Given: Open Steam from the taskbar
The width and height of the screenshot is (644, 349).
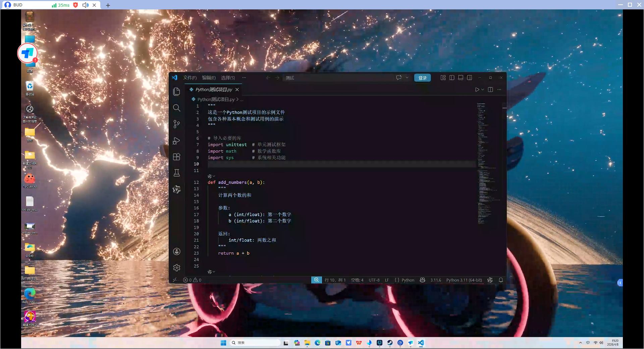Looking at the screenshot, I should point(390,343).
